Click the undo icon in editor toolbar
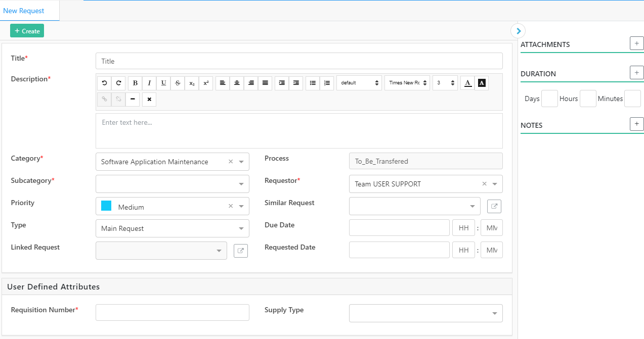Screen dimensions: 644x339 coord(105,83)
